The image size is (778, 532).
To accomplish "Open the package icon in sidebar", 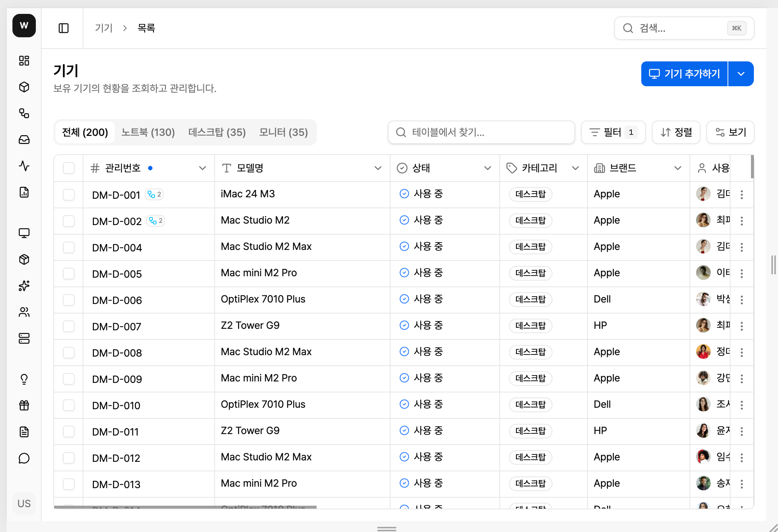I will tap(24, 259).
